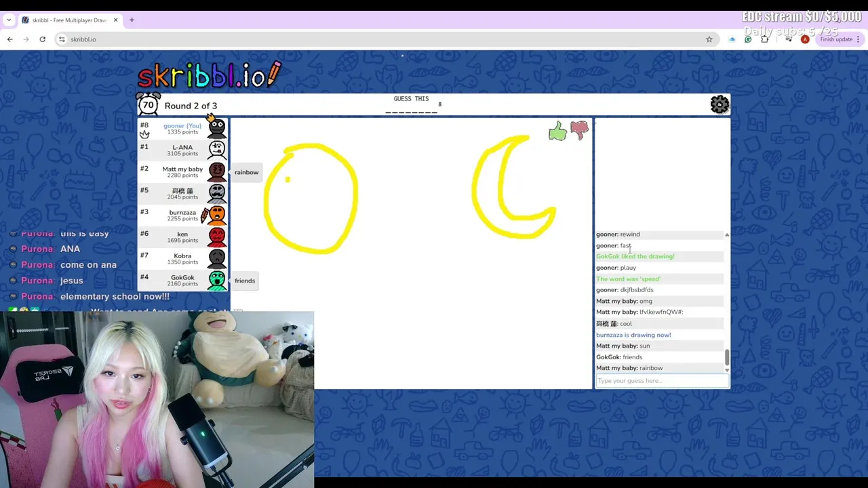The height and width of the screenshot is (488, 868).
Task: Dislike the drawing with thumbs down
Action: [x=579, y=130]
